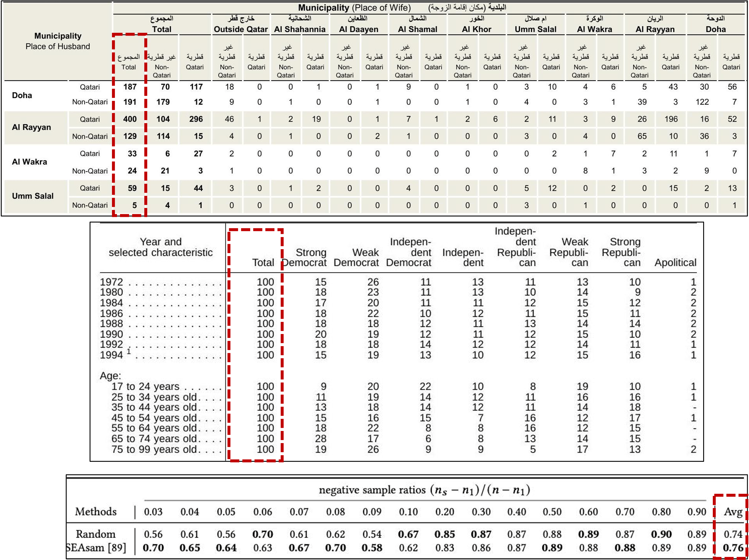Select the 17 to 24 years row
This screenshot has height=560, width=749.
[x=145, y=386]
